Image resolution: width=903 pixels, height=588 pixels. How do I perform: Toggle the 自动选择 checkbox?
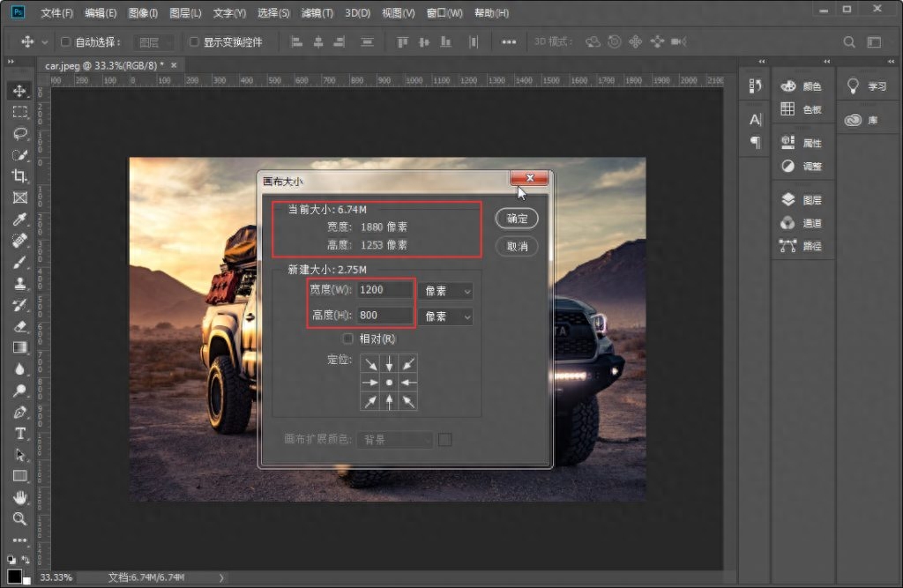pyautogui.click(x=65, y=41)
